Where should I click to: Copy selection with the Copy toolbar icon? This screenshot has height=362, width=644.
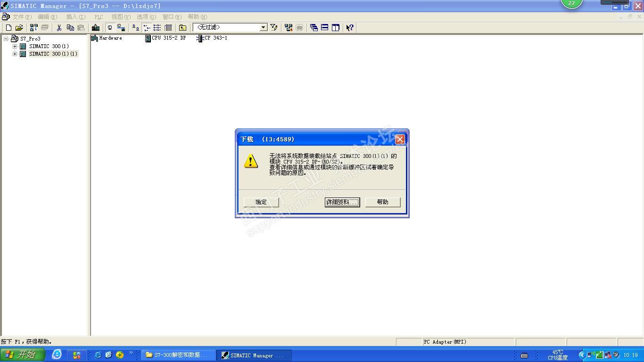coord(70,28)
